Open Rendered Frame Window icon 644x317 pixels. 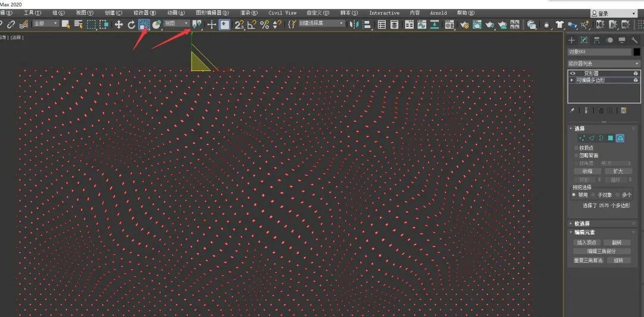click(x=477, y=24)
